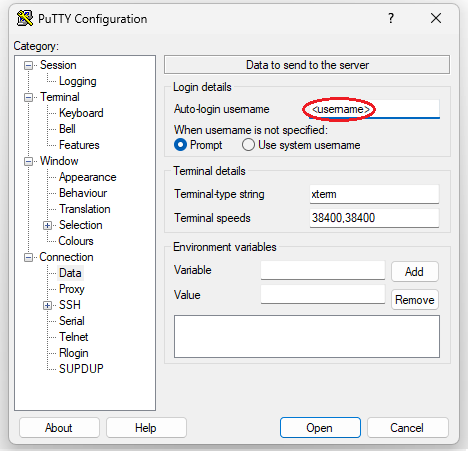Screen dimensions: 468x451
Task: Click the environment variables list box
Action: pyautogui.click(x=307, y=337)
